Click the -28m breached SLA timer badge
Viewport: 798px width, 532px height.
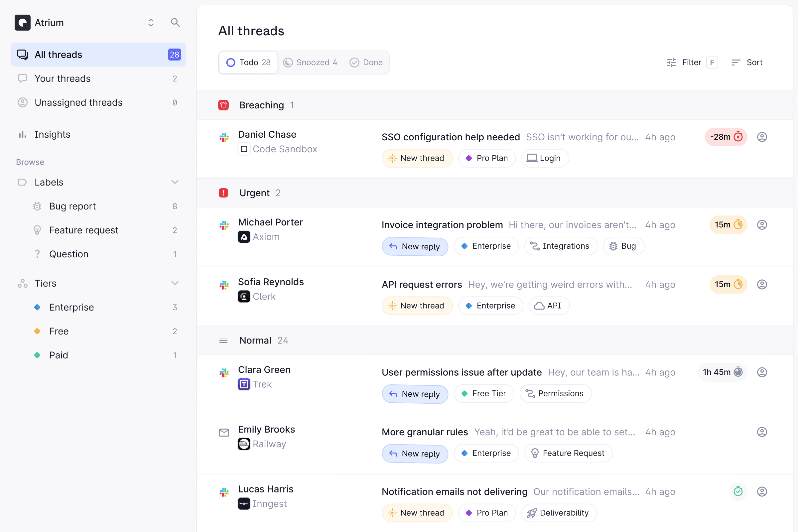[x=726, y=137]
